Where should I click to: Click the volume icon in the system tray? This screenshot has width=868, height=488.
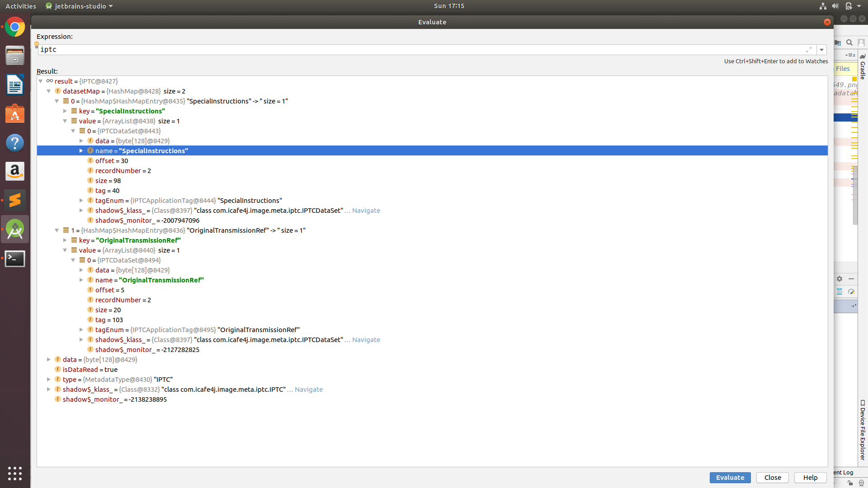835,6
